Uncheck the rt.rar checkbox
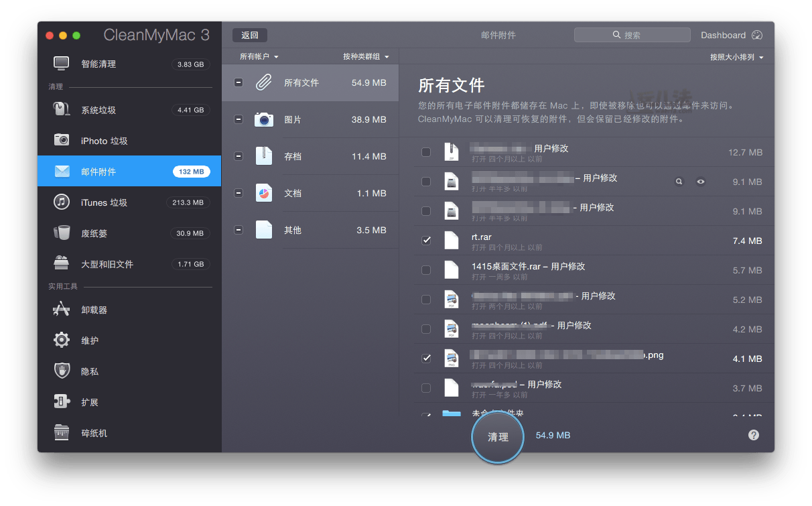Image resolution: width=812 pixels, height=506 pixels. 426,240
